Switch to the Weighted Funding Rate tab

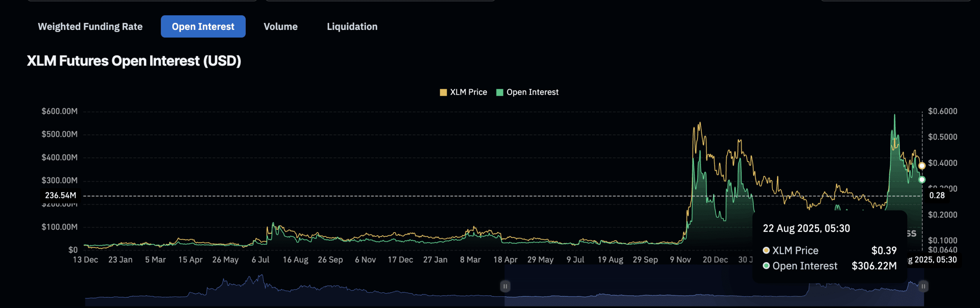90,26
